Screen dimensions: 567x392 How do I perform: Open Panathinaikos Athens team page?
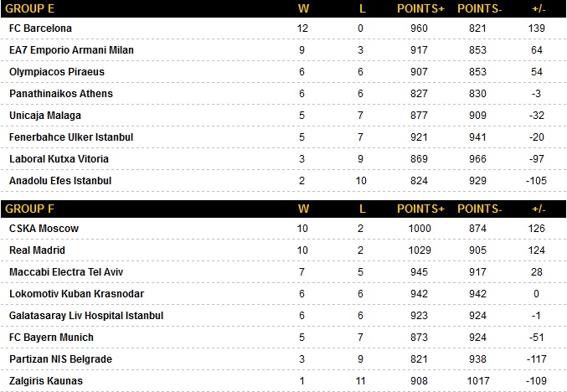coord(60,94)
